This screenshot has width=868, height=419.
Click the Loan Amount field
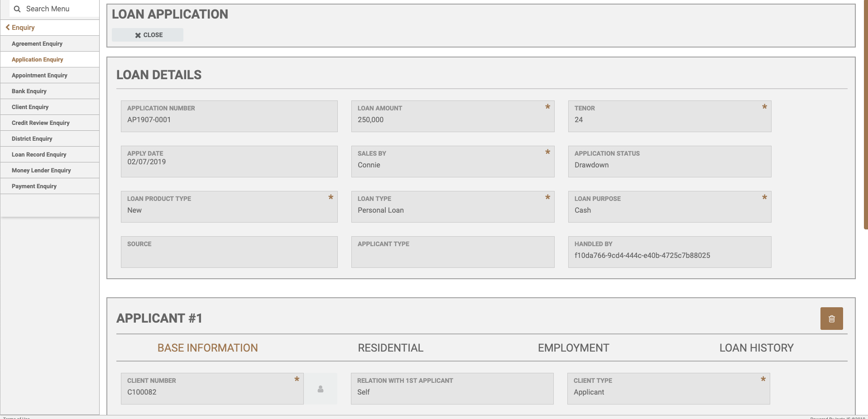click(x=452, y=120)
